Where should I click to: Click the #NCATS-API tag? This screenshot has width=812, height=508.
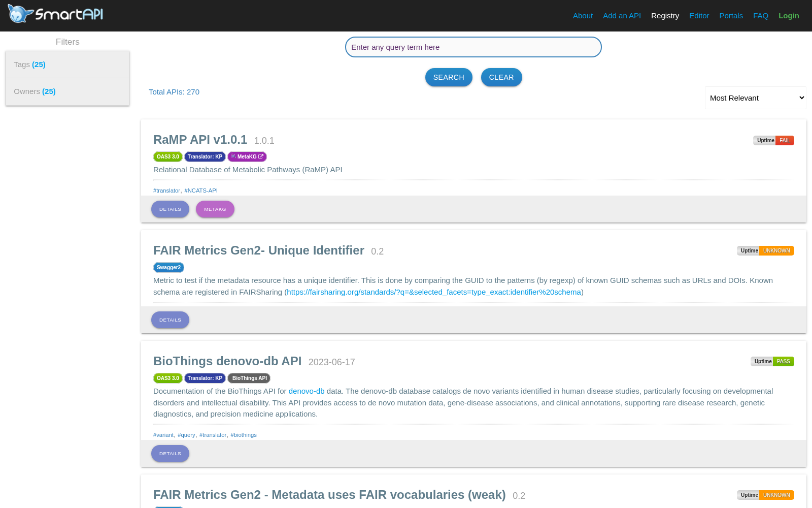point(201,190)
